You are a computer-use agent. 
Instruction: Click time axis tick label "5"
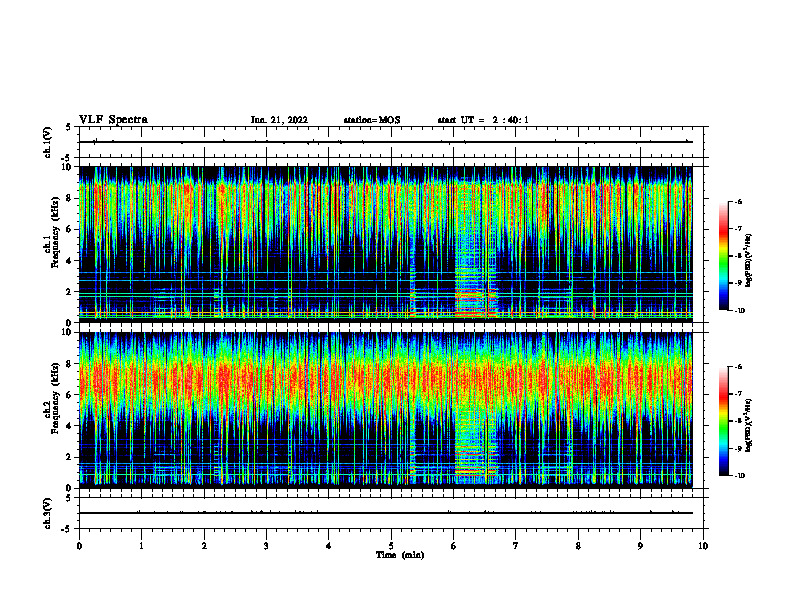click(x=391, y=546)
